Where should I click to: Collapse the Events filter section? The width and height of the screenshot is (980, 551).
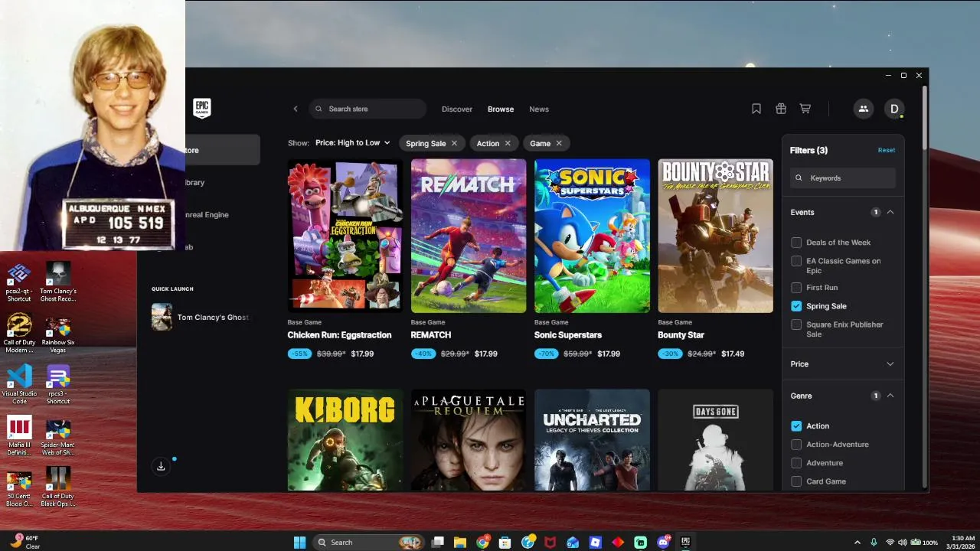tap(890, 212)
